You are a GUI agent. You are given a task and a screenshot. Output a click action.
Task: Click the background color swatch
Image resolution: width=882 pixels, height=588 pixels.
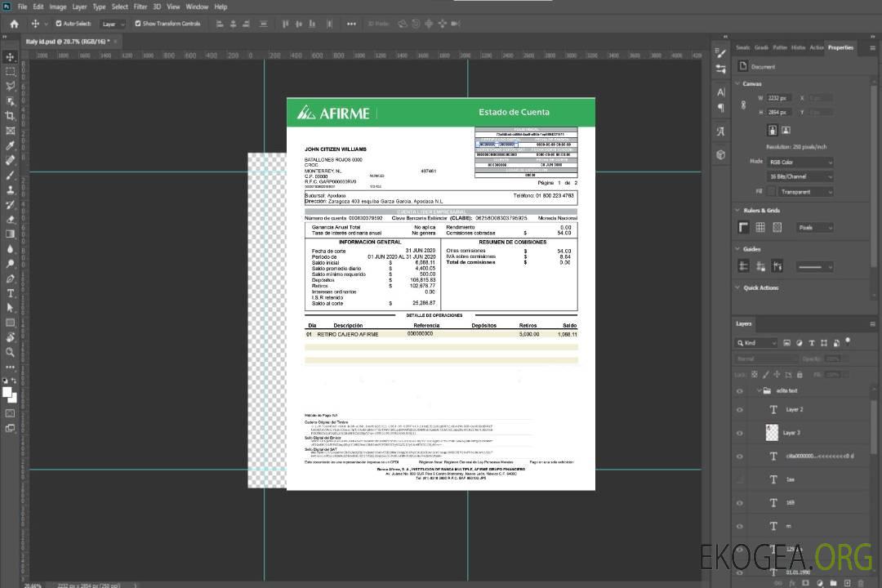(x=14, y=399)
